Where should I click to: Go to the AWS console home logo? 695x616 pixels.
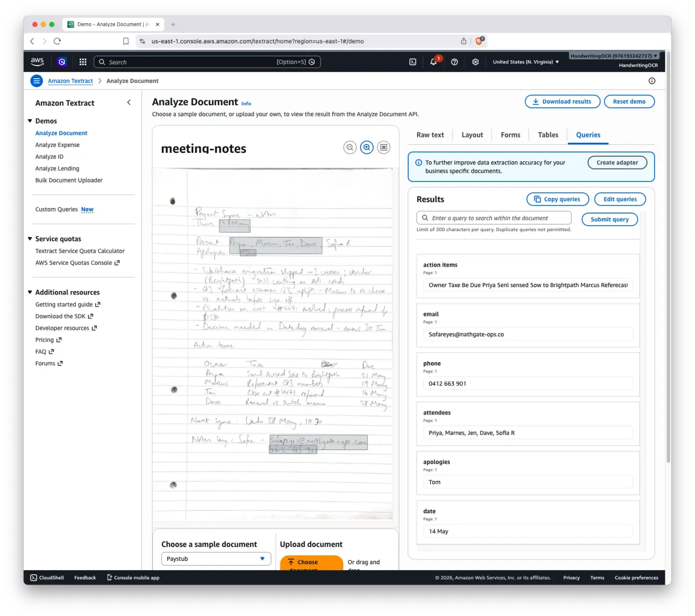pyautogui.click(x=37, y=62)
